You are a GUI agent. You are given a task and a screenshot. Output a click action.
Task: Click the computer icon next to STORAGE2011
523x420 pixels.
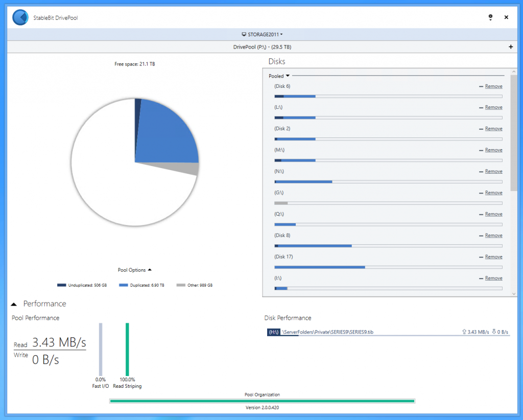[244, 34]
